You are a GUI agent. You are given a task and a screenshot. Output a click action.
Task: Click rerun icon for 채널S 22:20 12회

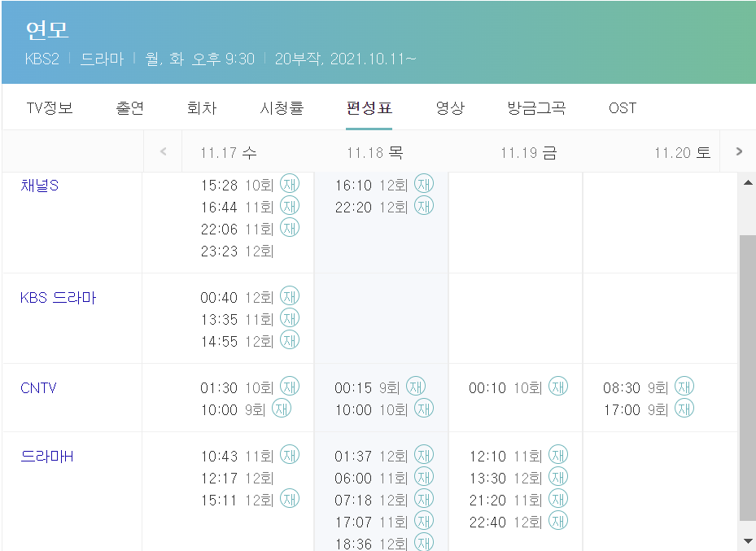424,206
